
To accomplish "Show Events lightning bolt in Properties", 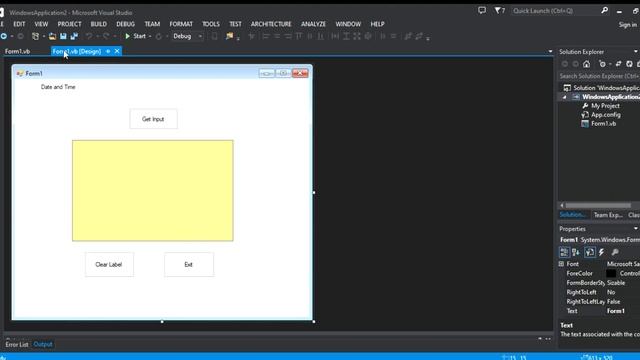I will [x=602, y=252].
